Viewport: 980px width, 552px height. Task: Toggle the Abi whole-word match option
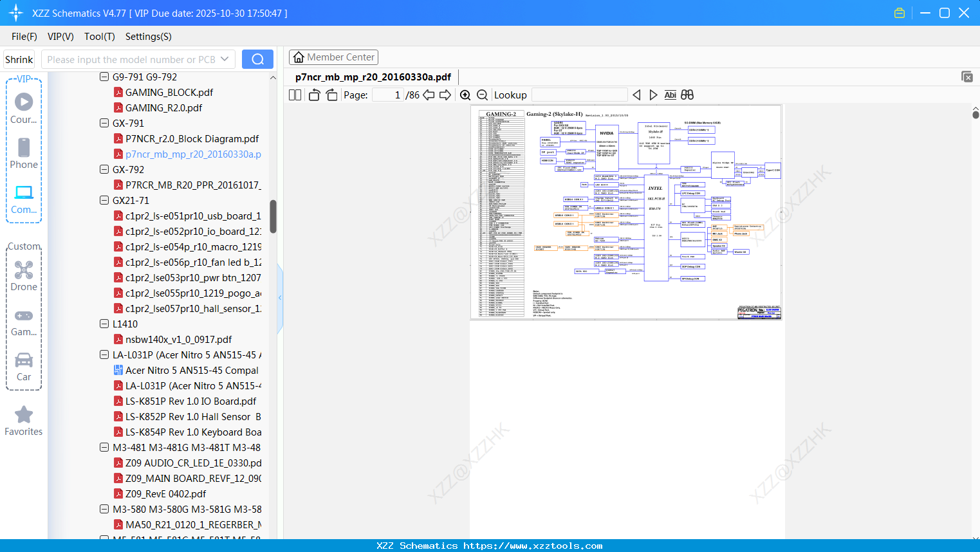[x=670, y=95]
